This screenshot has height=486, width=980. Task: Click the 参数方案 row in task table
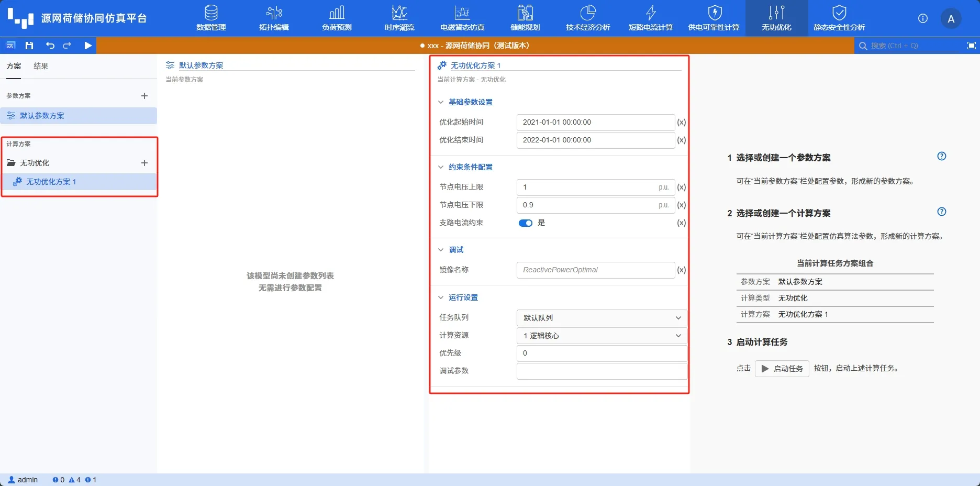click(x=835, y=282)
